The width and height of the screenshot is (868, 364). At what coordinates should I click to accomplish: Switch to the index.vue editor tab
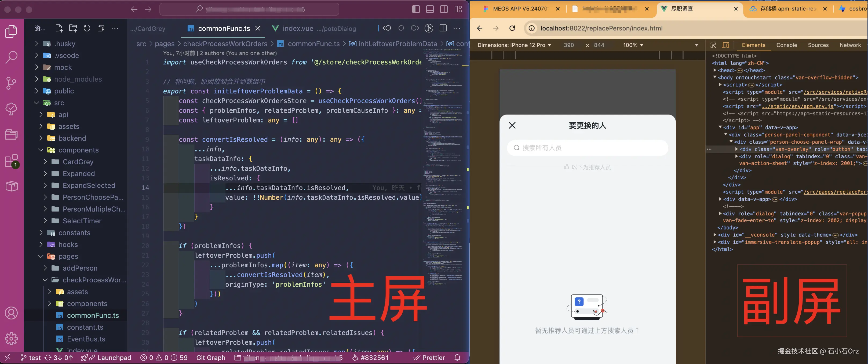coord(298,29)
